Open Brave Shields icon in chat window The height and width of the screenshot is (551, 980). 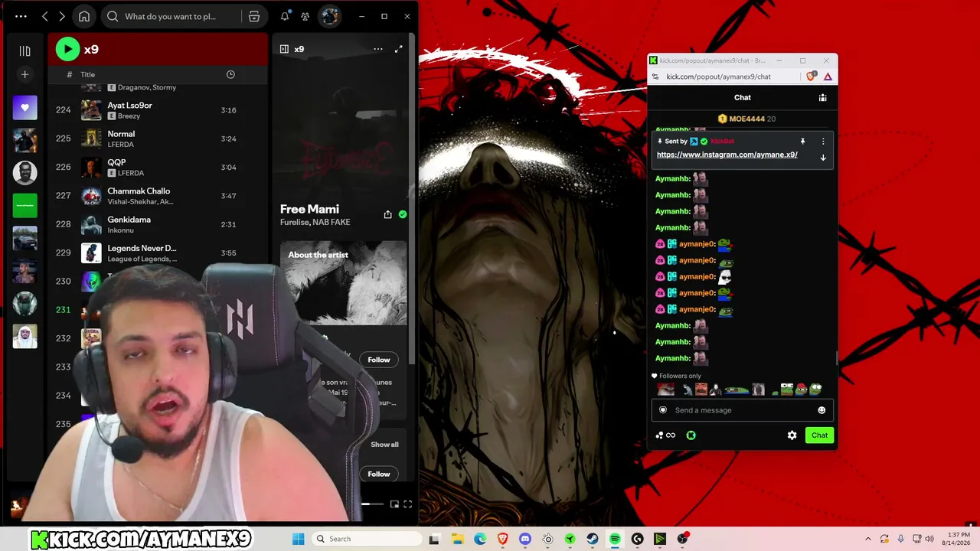(812, 77)
